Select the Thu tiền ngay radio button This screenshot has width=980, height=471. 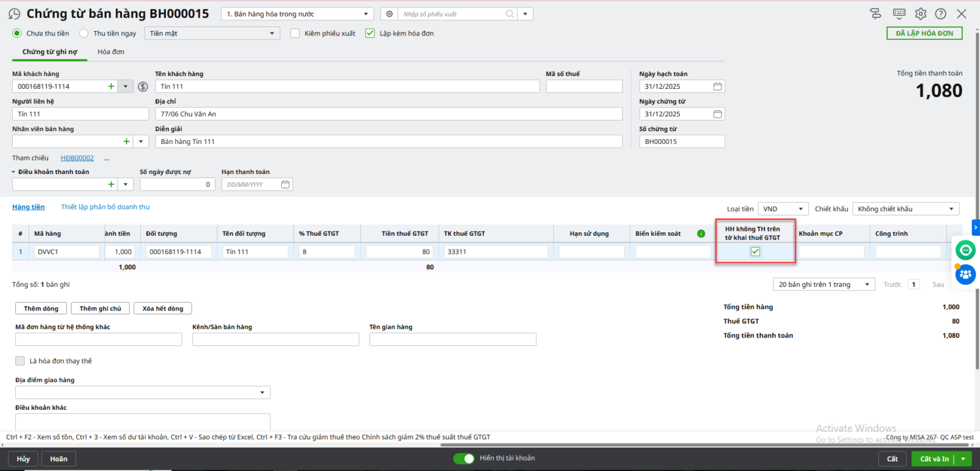tap(84, 33)
